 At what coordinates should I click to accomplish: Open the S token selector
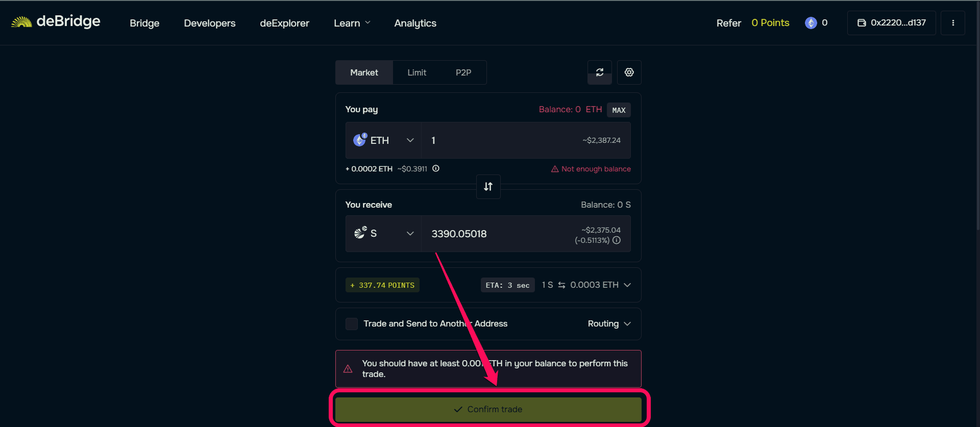tap(383, 234)
